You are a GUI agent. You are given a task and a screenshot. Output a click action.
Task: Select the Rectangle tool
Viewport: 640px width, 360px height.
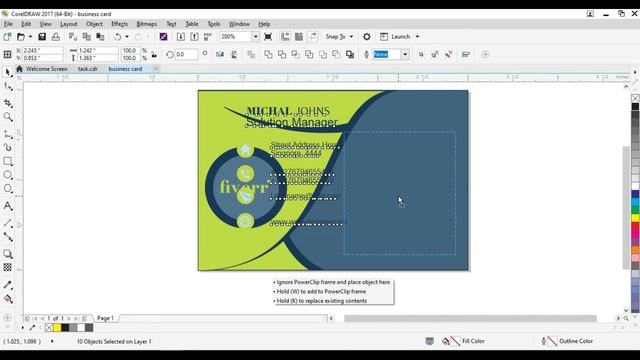click(x=7, y=161)
